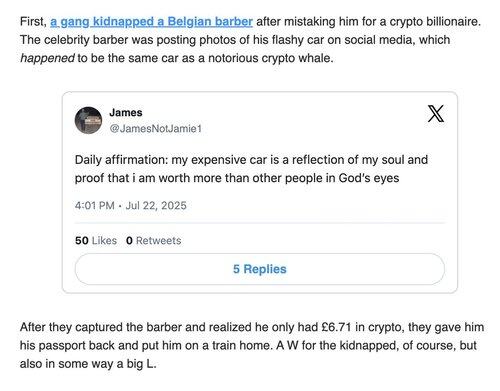
Task: Open the @JamesNotJamie1 handle
Action: tap(156, 129)
